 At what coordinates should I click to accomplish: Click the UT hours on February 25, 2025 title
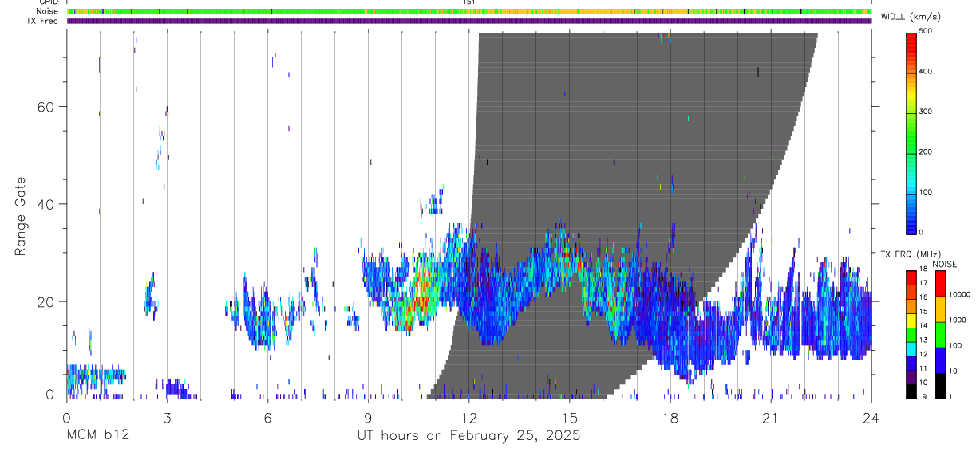pos(468,435)
